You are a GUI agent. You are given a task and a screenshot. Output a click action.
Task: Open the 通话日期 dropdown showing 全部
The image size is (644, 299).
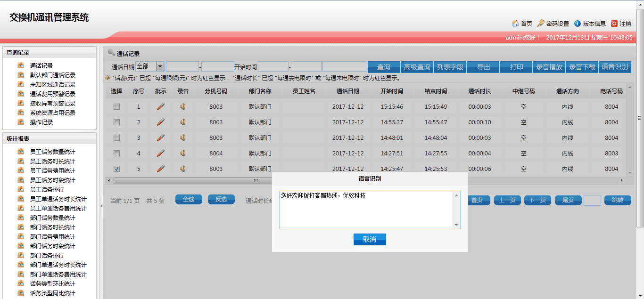tap(160, 66)
